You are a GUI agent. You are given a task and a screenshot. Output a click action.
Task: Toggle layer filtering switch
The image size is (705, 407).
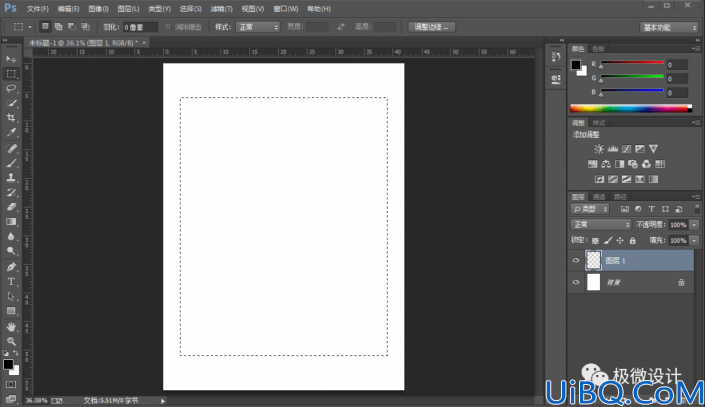tap(697, 209)
